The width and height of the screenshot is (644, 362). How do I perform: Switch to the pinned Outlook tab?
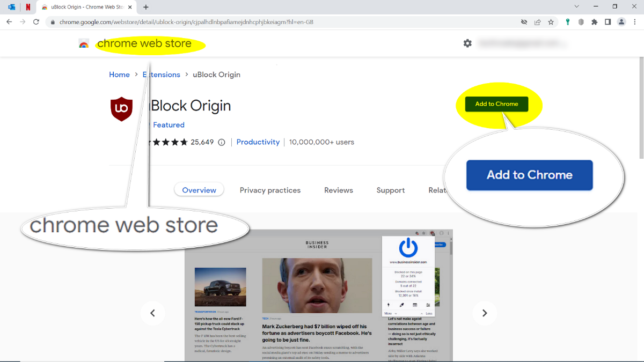tap(12, 7)
